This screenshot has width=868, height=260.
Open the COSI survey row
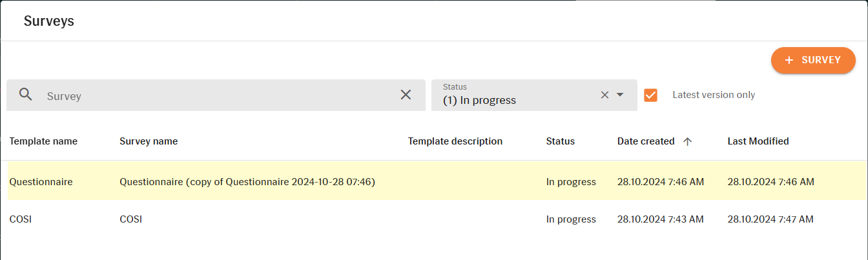[x=434, y=219]
